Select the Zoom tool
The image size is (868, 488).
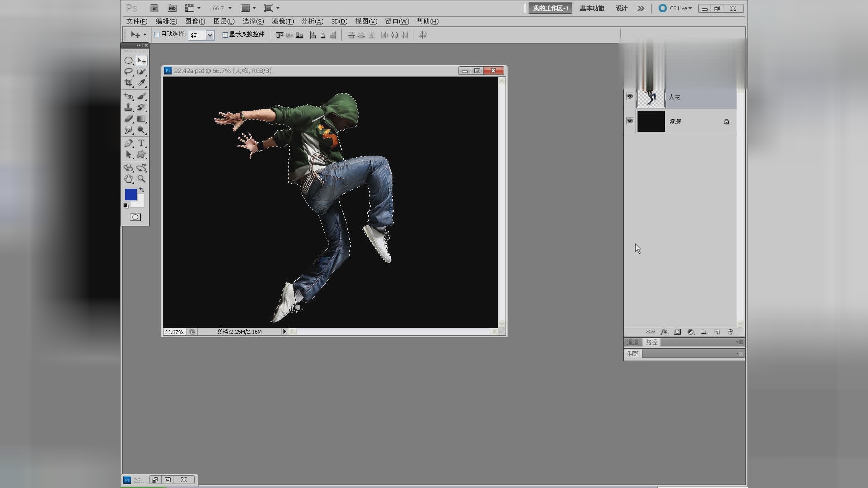(141, 179)
